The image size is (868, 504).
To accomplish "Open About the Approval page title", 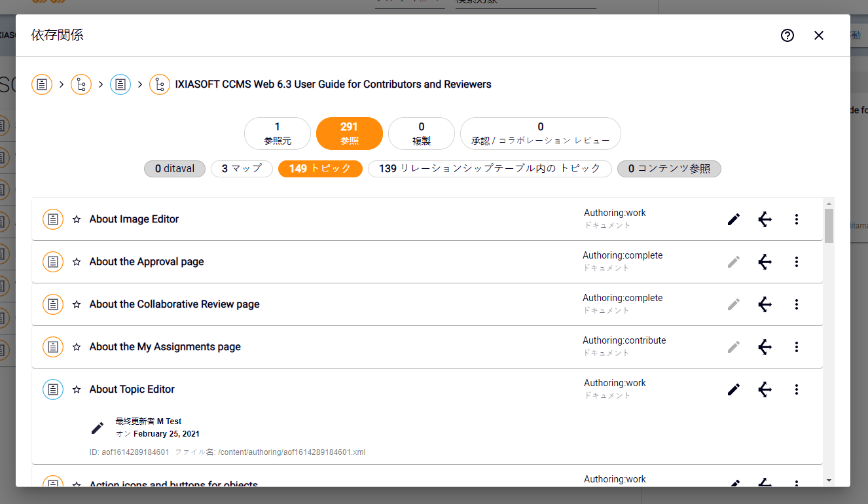I will [147, 262].
